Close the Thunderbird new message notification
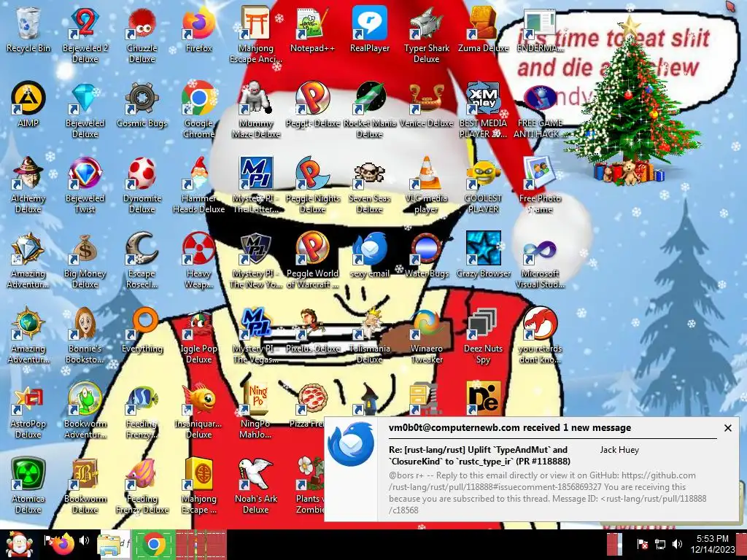Image resolution: width=747 pixels, height=560 pixels. (x=727, y=428)
